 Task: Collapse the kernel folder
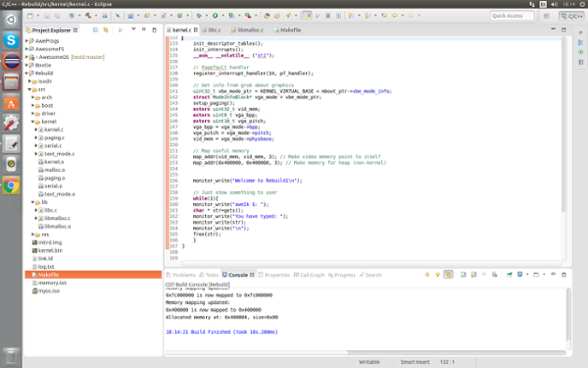33,122
